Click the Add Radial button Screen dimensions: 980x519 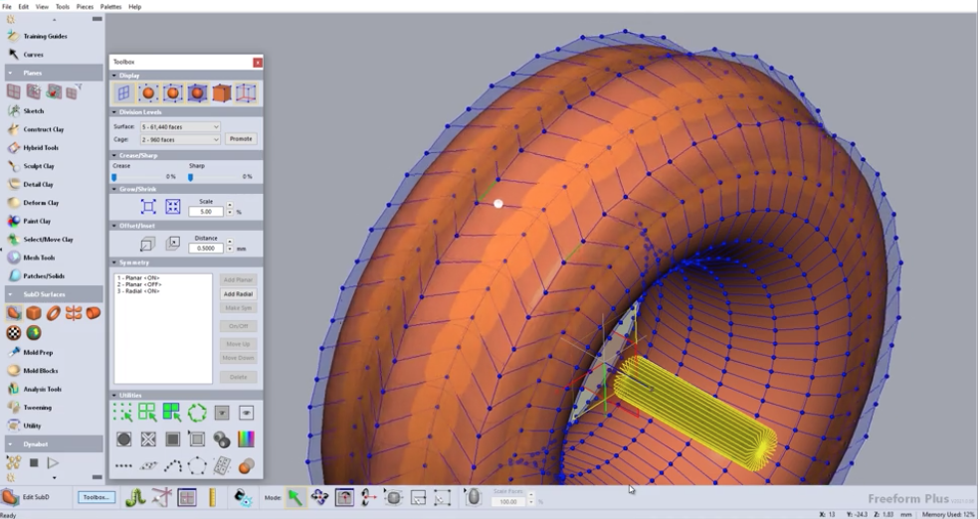[238, 293]
